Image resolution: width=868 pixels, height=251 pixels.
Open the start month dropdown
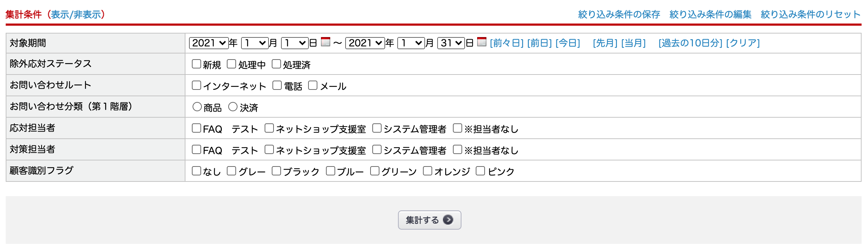point(255,43)
